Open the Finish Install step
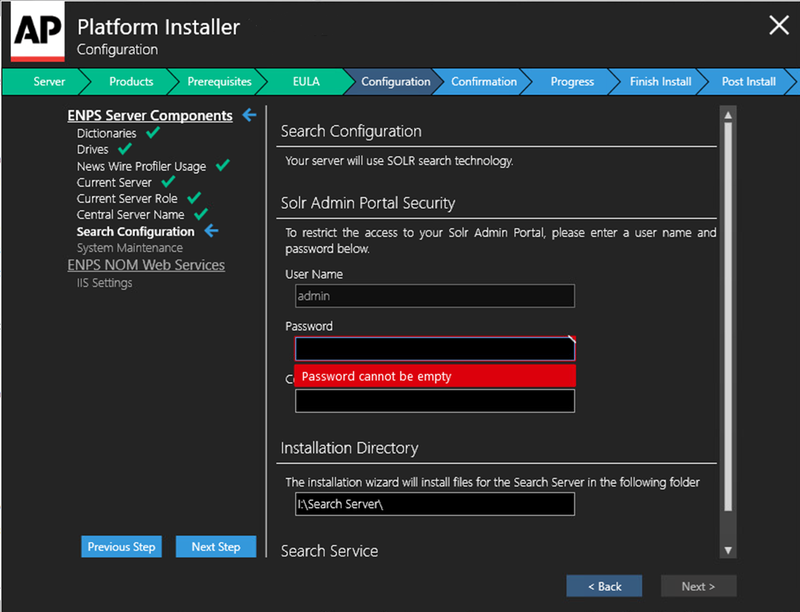The image size is (800, 612). (x=661, y=82)
